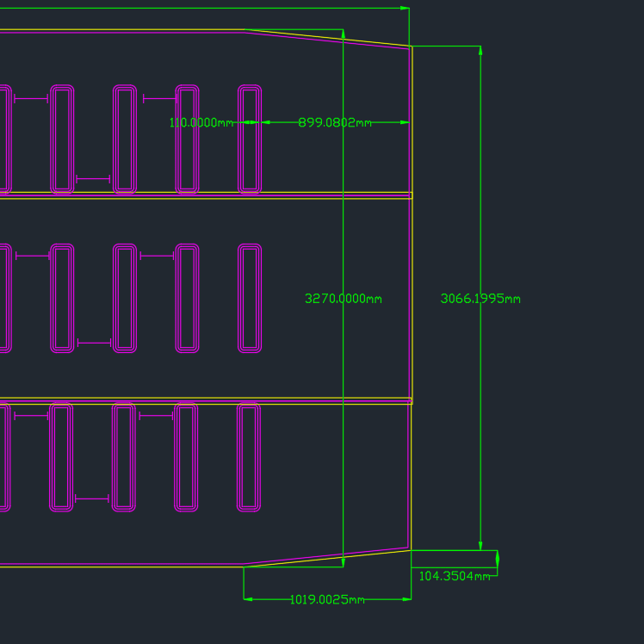Click third slot from right, bottom row
The width and height of the screenshot is (644, 644).
coord(124,457)
